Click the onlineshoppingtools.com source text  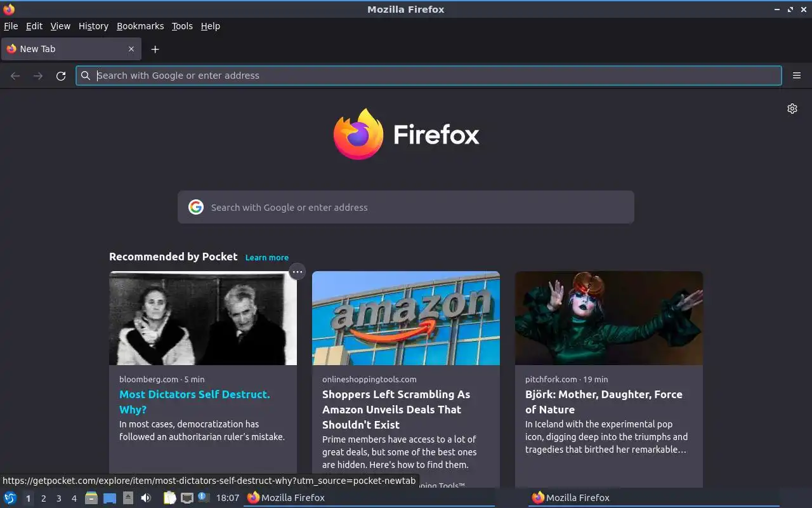click(x=369, y=379)
